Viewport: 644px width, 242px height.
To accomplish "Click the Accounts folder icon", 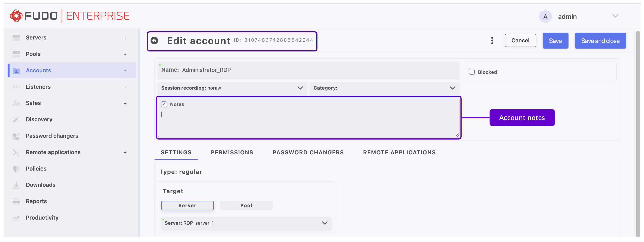I will 16,71.
